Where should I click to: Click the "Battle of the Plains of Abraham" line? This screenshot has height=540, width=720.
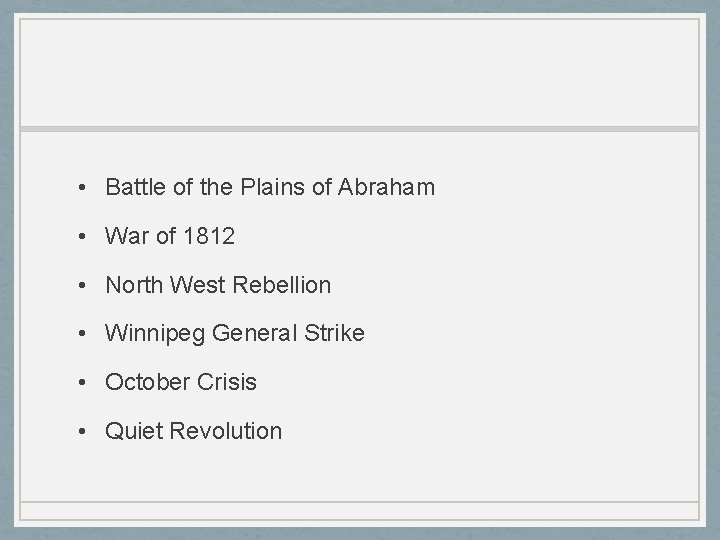coord(270,187)
